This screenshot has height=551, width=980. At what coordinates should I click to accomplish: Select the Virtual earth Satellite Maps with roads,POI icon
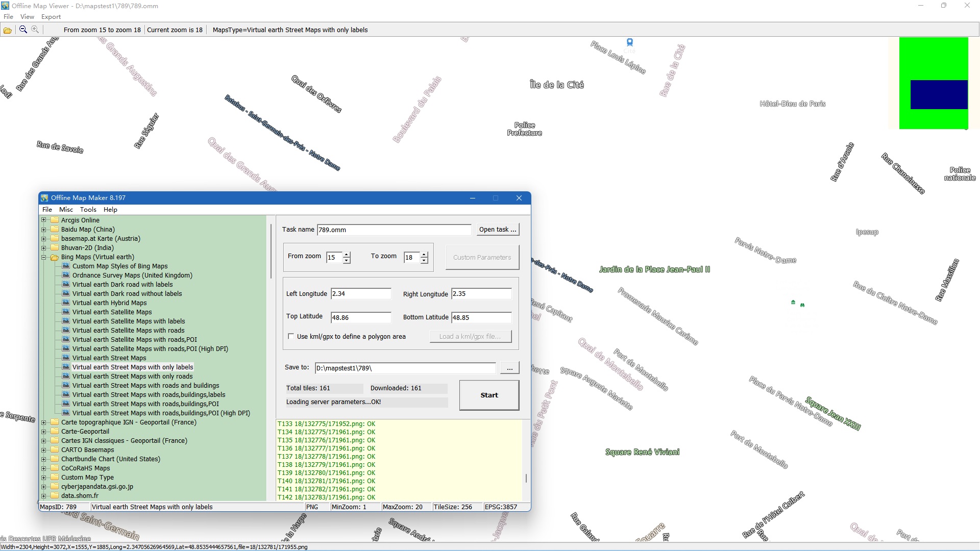pyautogui.click(x=66, y=339)
